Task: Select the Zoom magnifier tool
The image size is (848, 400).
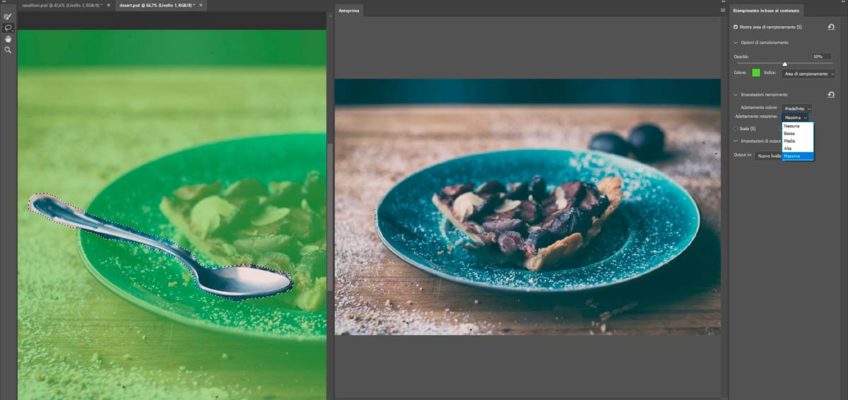Action: click(x=8, y=50)
